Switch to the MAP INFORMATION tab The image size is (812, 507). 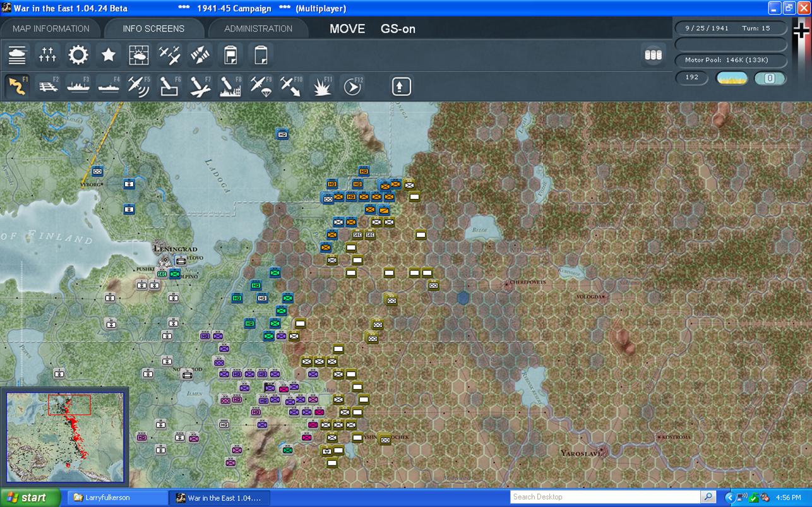[51, 28]
